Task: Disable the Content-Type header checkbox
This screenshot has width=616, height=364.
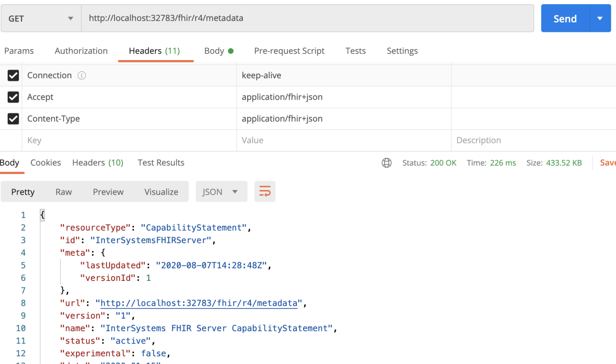Action: 13,119
